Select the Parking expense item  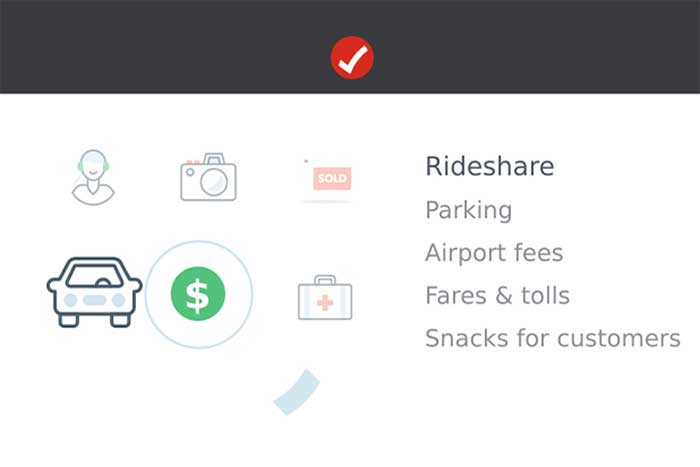tap(468, 210)
